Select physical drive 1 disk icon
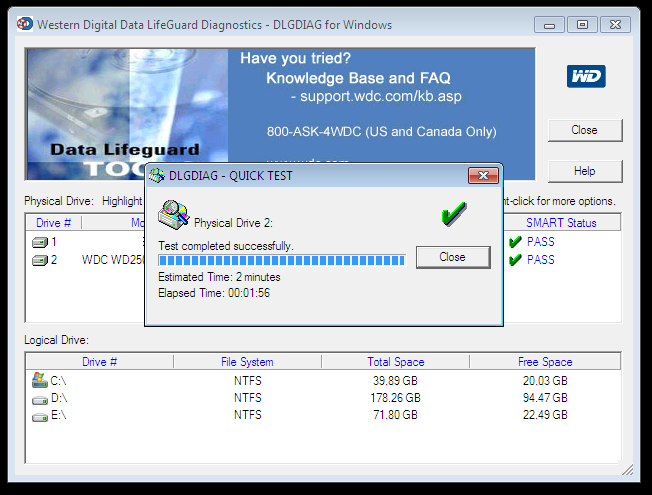This screenshot has width=652, height=495. (40, 242)
